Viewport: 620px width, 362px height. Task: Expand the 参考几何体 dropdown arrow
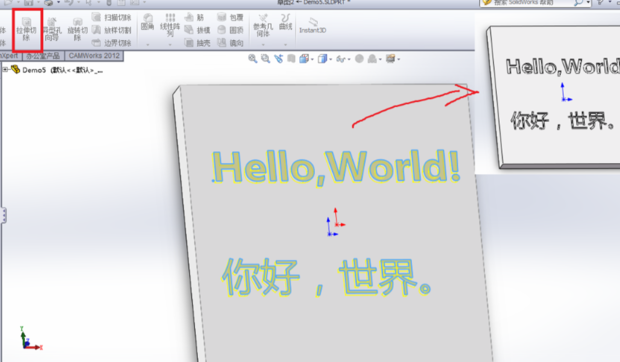click(x=263, y=45)
